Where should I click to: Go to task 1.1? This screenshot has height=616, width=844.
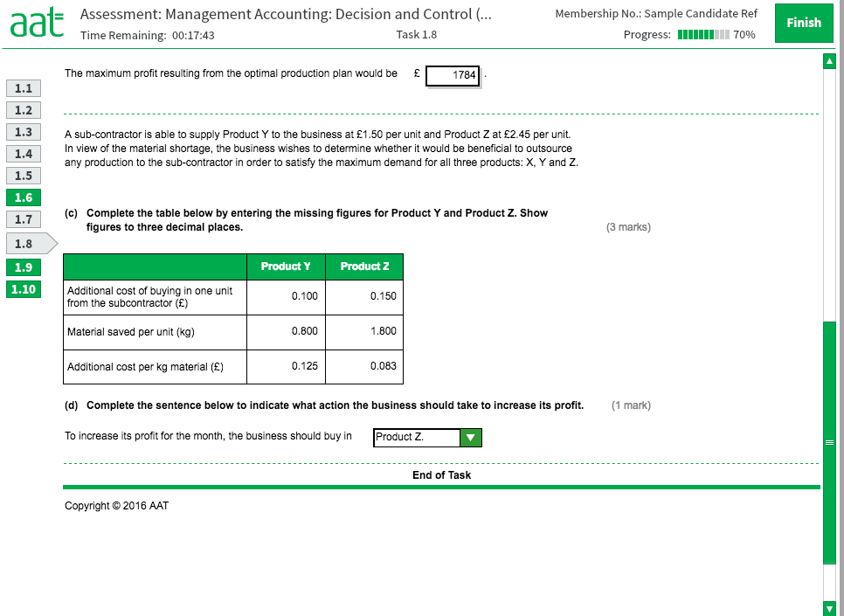(x=24, y=88)
